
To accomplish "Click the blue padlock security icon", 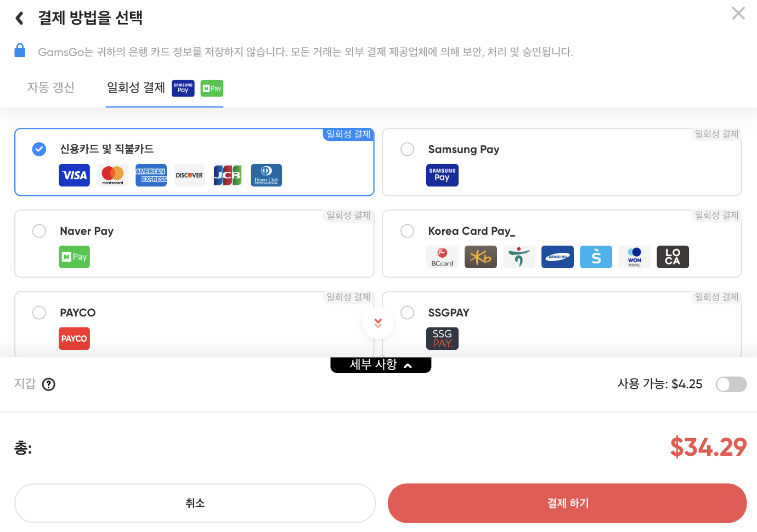I will click(x=20, y=50).
